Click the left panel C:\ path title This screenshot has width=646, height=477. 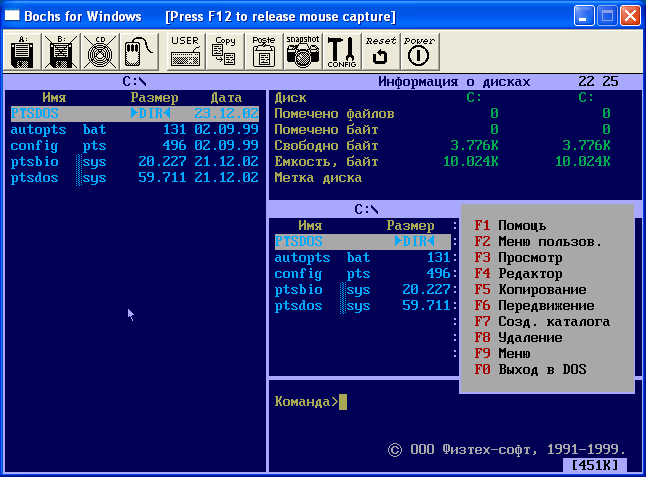[135, 82]
